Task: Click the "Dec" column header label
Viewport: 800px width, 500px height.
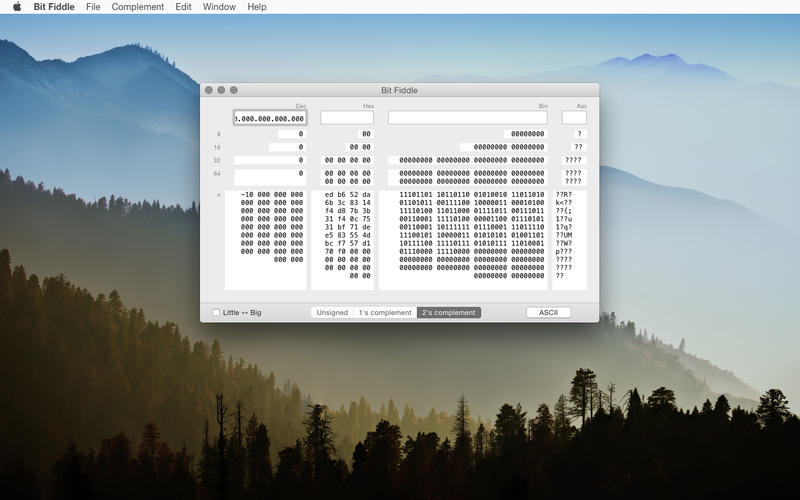Action: [301, 106]
